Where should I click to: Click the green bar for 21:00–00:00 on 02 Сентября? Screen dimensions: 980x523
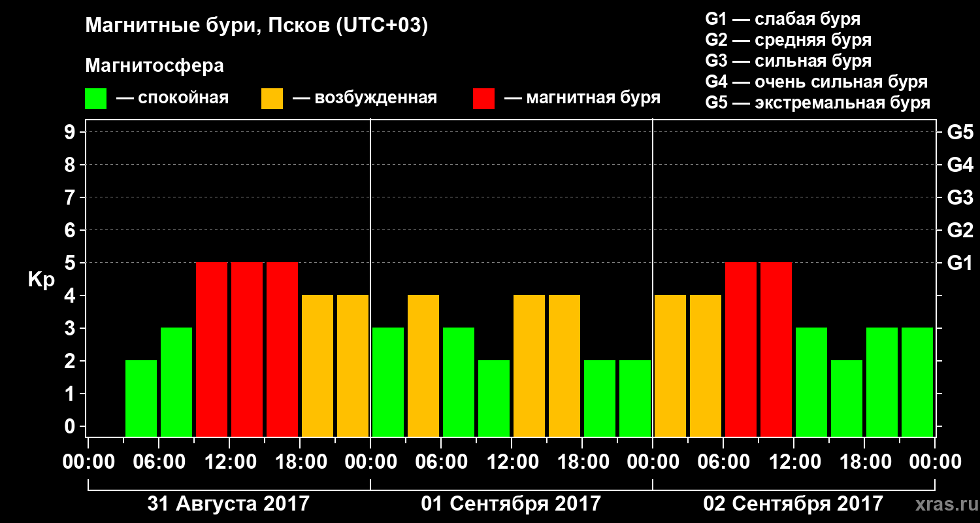click(x=917, y=382)
